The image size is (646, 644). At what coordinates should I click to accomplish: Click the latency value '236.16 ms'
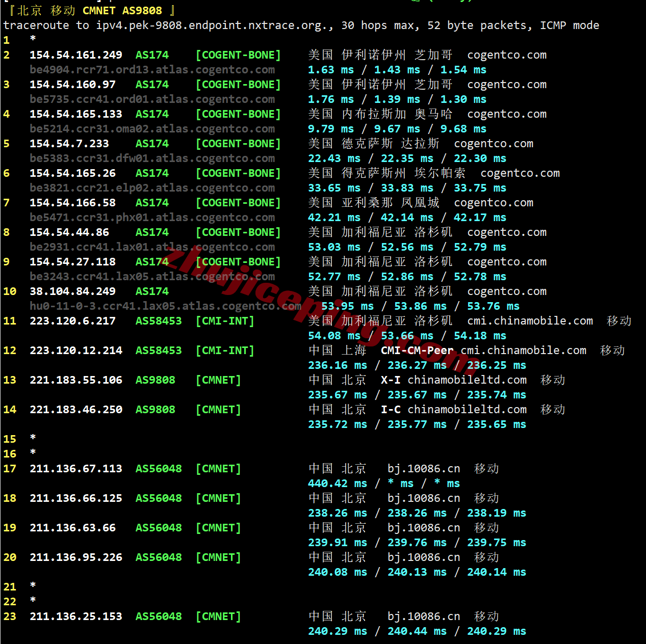coord(338,365)
